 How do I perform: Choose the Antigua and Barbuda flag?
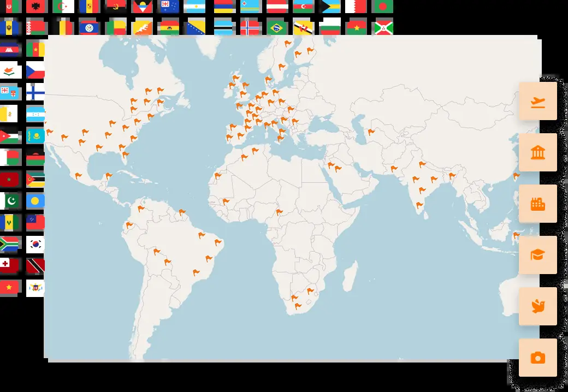[x=143, y=6]
